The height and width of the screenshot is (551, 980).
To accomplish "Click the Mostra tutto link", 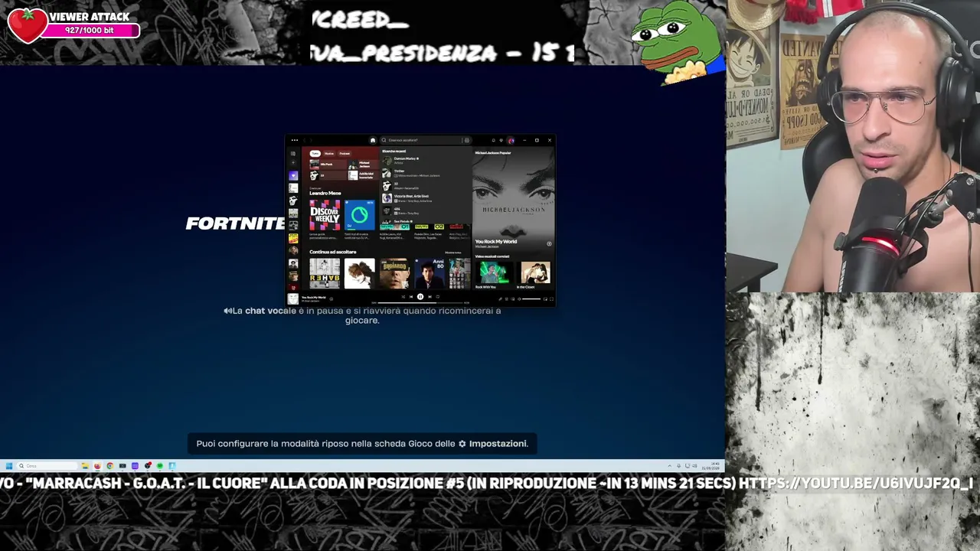I will (453, 252).
